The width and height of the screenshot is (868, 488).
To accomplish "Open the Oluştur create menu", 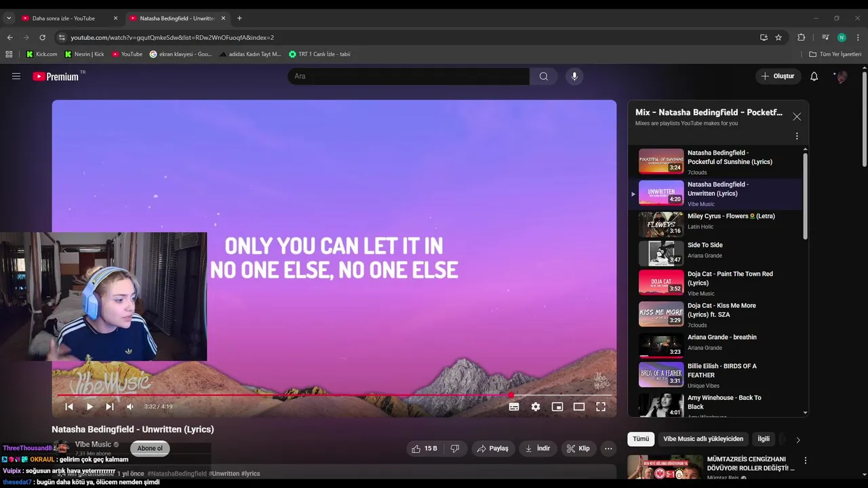I will pyautogui.click(x=778, y=77).
